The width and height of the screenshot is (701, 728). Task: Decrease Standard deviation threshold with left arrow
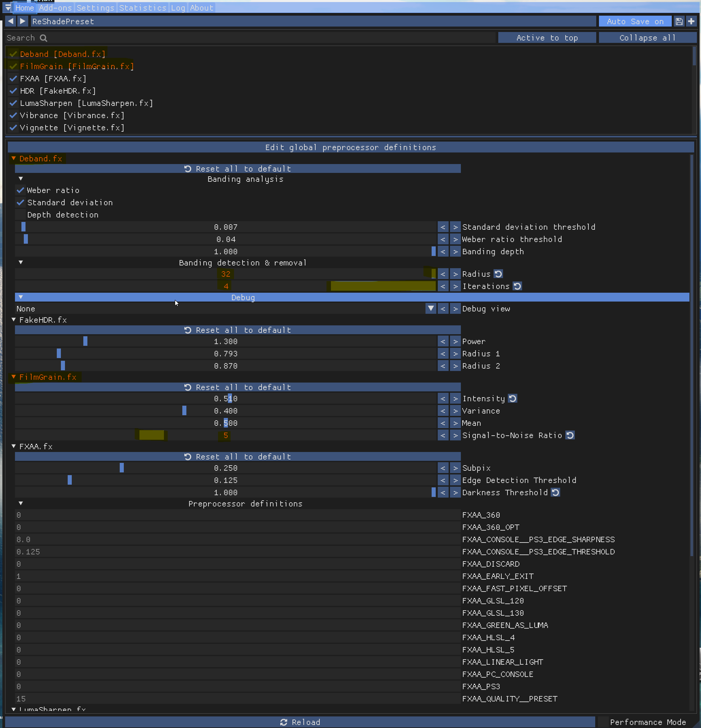pos(443,227)
